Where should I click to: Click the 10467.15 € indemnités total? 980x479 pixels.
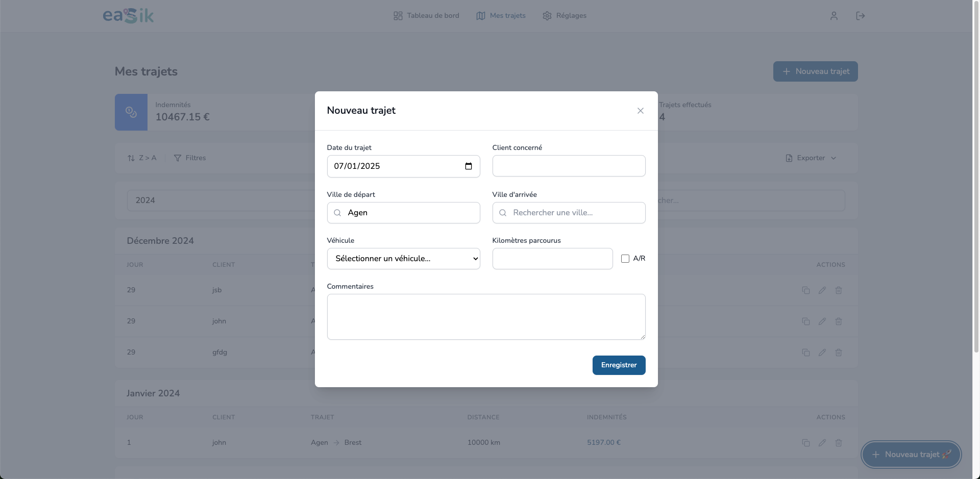[x=183, y=117]
